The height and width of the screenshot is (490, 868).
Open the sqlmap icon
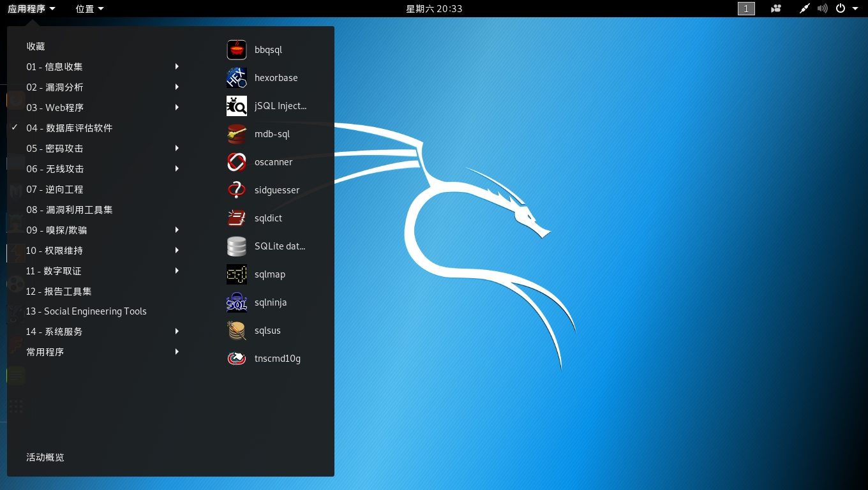(x=237, y=274)
